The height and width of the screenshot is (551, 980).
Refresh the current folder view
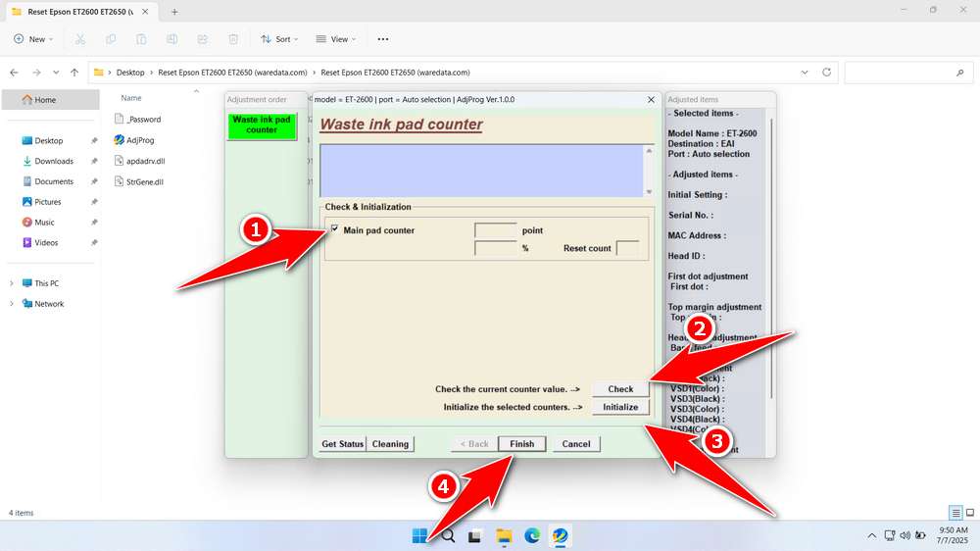pos(826,73)
